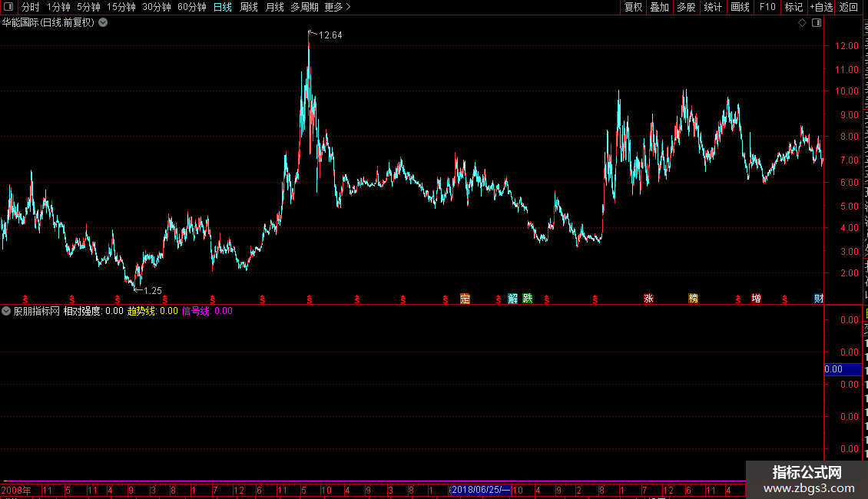Select the 日线 daily period
This screenshot has width=868, height=499.
coord(223,7)
